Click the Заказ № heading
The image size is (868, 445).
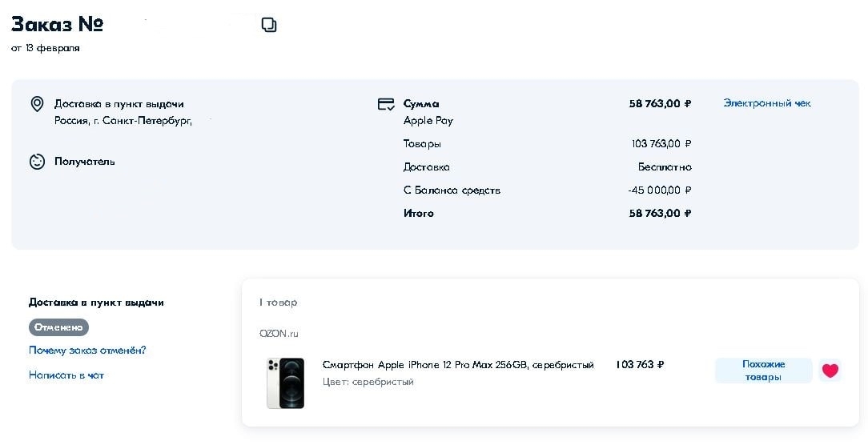click(57, 24)
